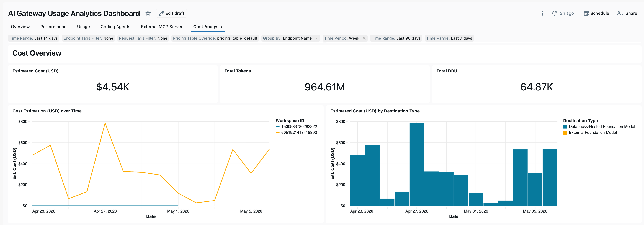The image size is (644, 225).
Task: Click Estimated Cost by Destination Type title
Action: click(x=375, y=111)
